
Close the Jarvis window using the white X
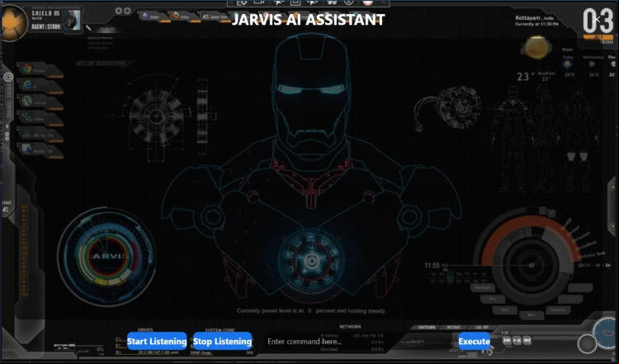(598, 19)
